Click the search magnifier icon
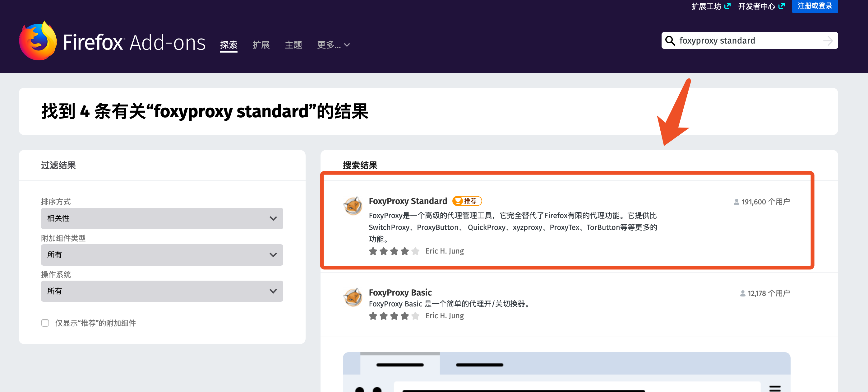The image size is (868, 392). [x=670, y=40]
